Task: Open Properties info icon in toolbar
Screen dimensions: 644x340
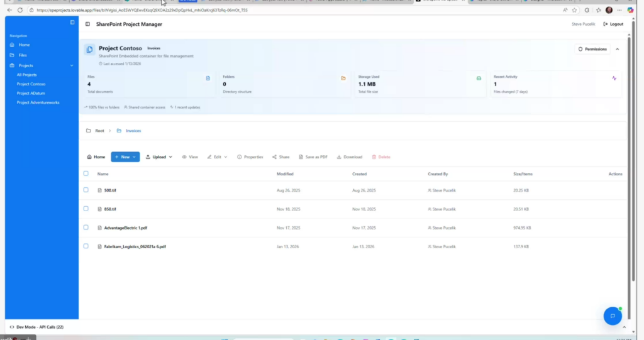Action: pos(240,157)
